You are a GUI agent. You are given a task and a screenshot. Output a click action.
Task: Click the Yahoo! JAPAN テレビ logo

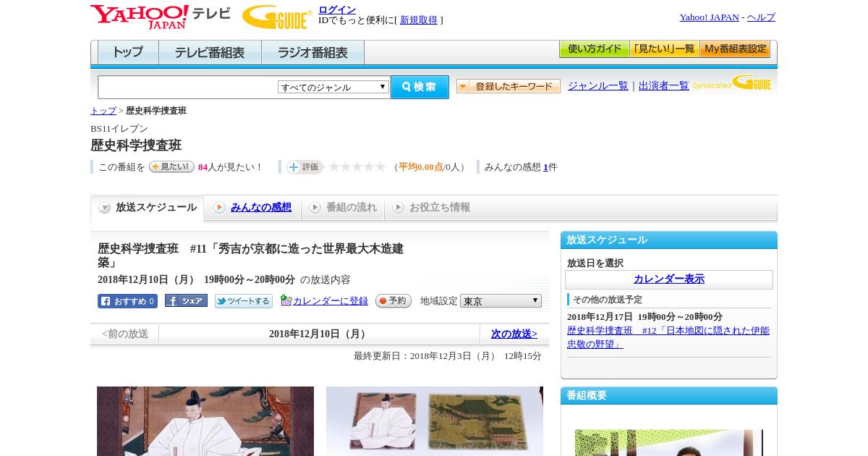tap(161, 17)
